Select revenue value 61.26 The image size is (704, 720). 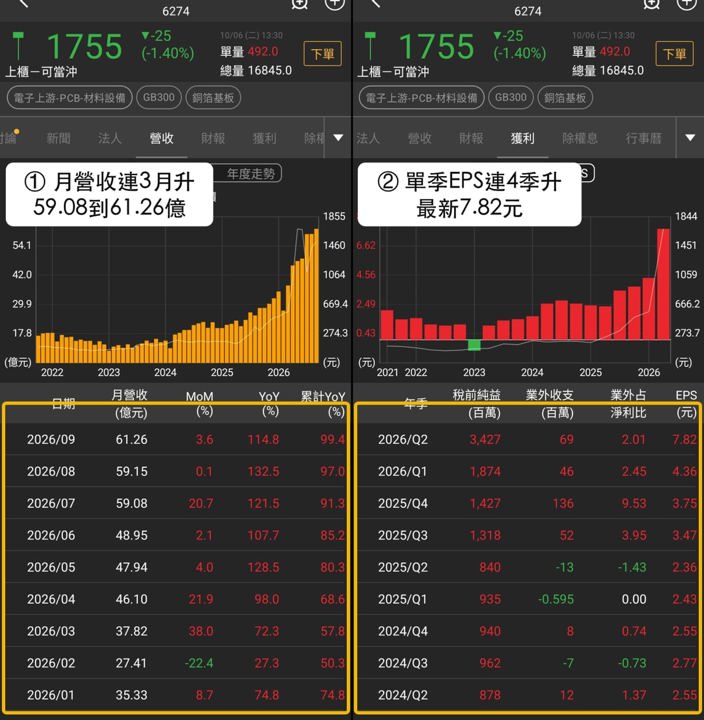pos(132,439)
